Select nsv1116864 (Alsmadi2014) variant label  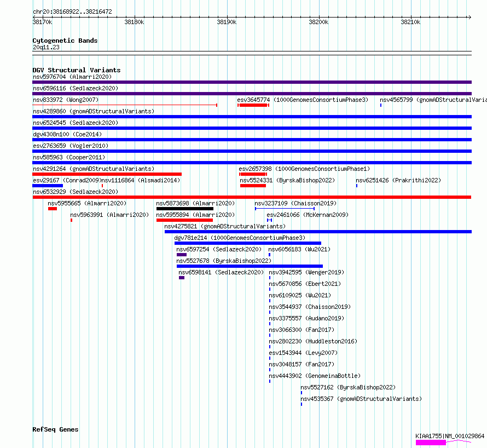(x=141, y=180)
